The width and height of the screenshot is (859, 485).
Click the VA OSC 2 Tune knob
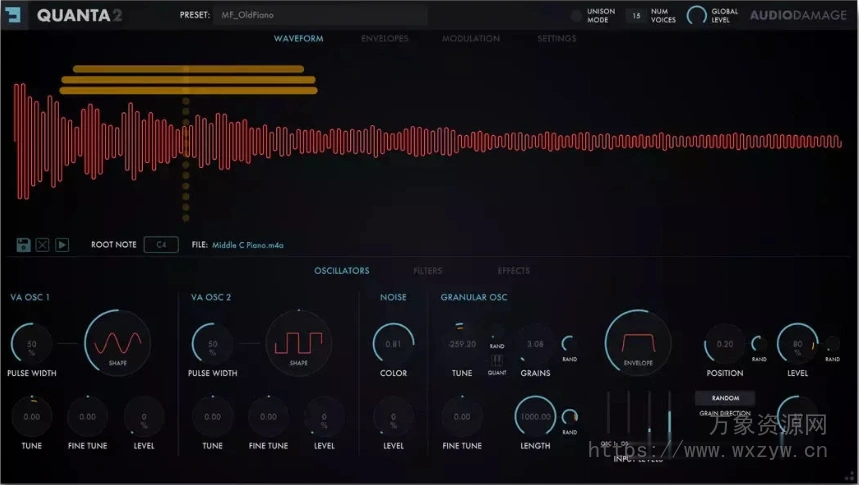pos(213,417)
